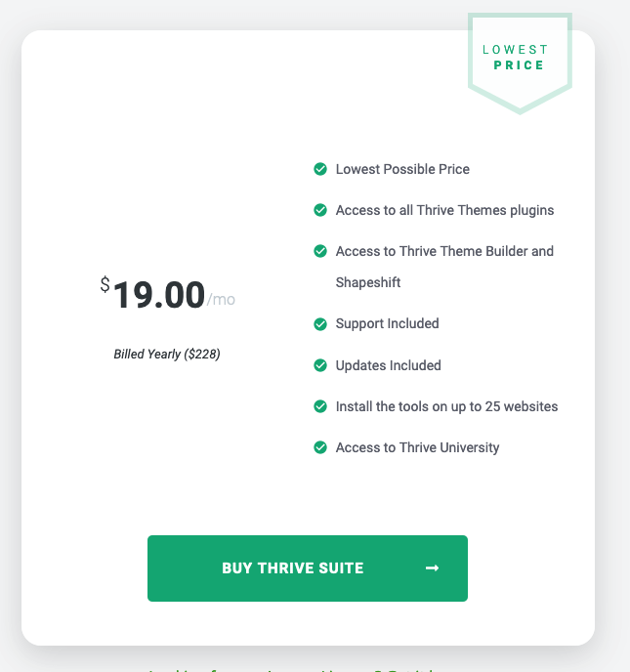Click the arrow icon inside the Buy button

tap(432, 568)
